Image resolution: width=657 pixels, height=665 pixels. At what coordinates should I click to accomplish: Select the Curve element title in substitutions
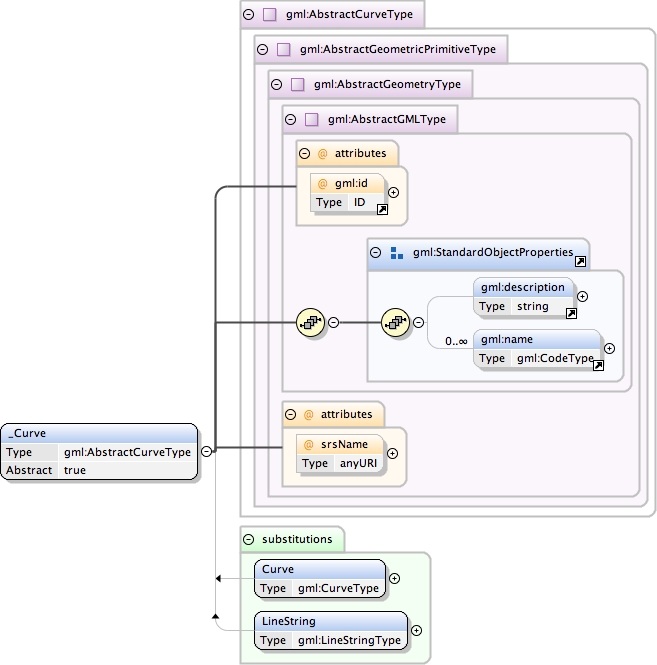278,569
